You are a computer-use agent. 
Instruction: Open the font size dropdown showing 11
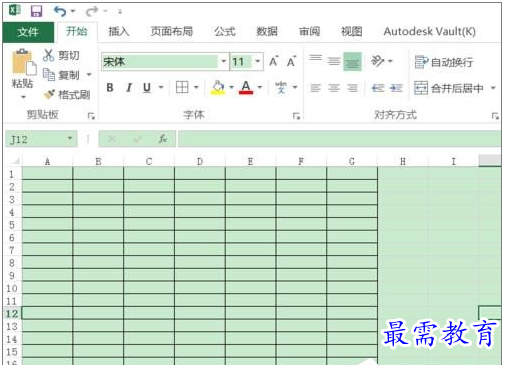(x=257, y=61)
